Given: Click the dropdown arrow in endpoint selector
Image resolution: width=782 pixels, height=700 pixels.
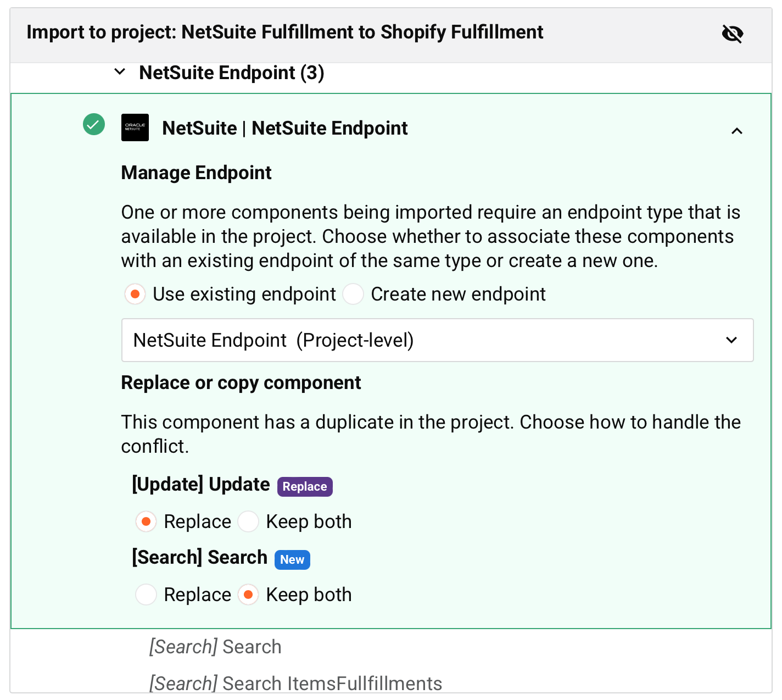Looking at the screenshot, I should 731,340.
